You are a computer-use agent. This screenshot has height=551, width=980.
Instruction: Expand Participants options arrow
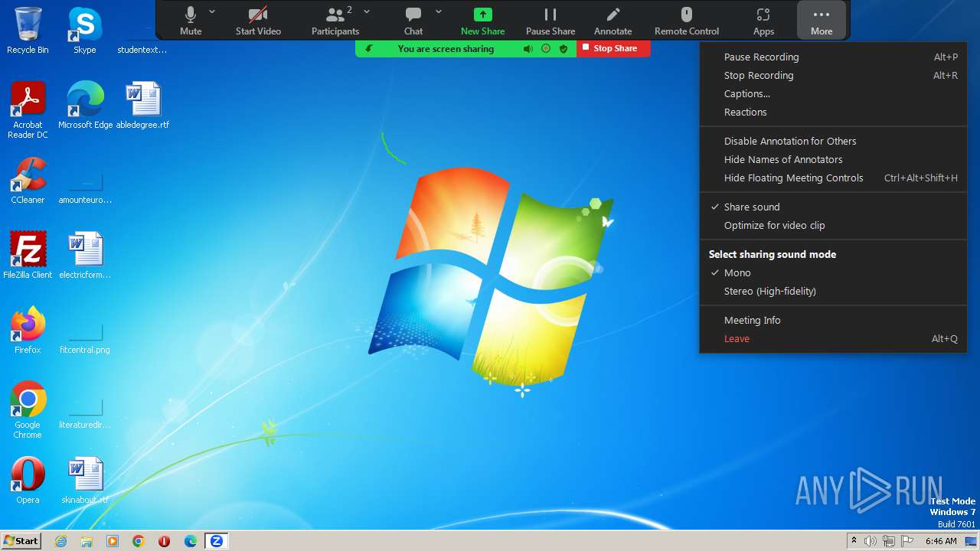pyautogui.click(x=367, y=11)
